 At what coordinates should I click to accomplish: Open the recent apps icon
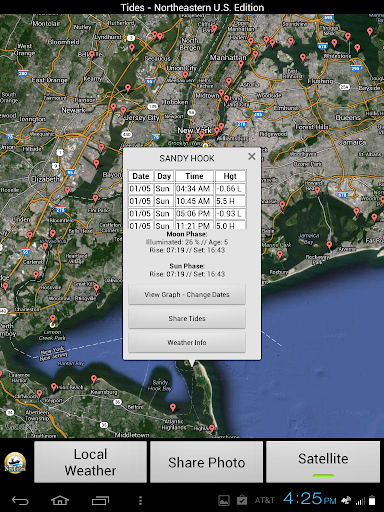pos(100,500)
